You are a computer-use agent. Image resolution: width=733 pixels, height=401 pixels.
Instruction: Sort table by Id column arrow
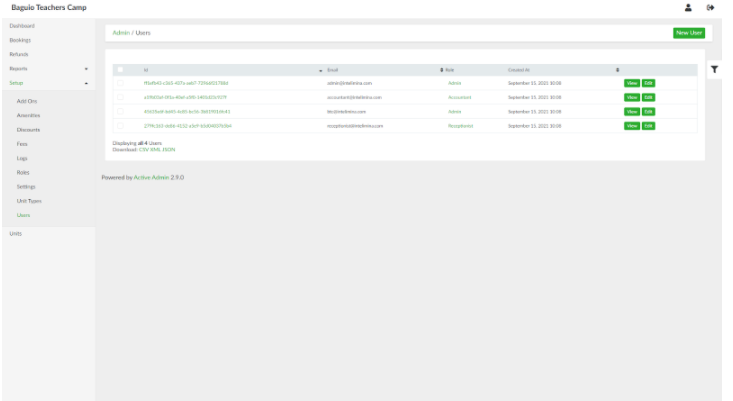tap(321, 70)
